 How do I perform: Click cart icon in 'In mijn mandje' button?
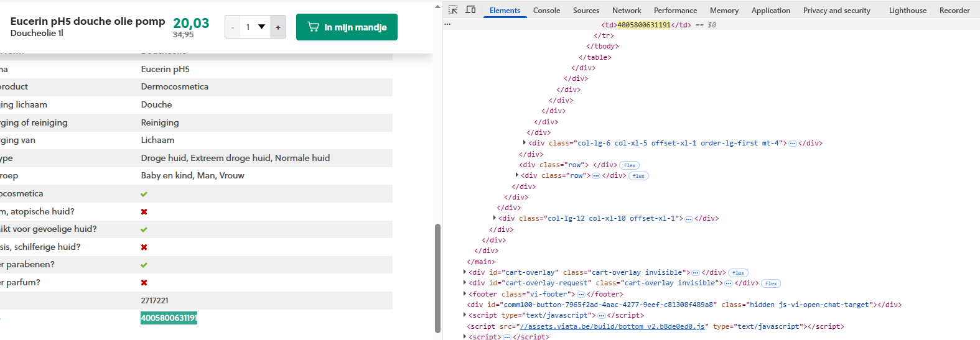coord(313,27)
